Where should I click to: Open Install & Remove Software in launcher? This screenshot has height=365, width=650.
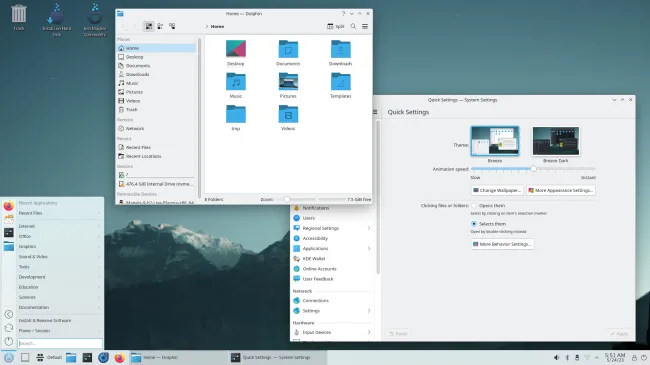[x=60, y=321]
